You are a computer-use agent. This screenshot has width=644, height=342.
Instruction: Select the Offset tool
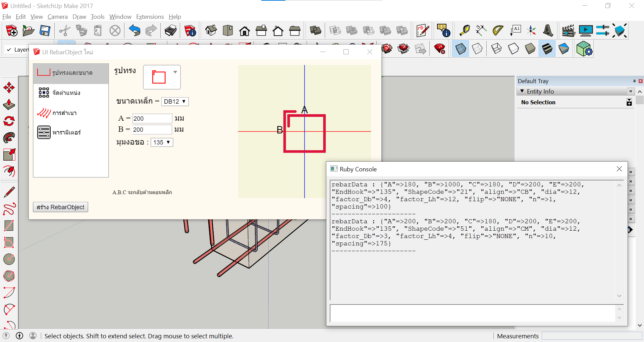pos(9,171)
